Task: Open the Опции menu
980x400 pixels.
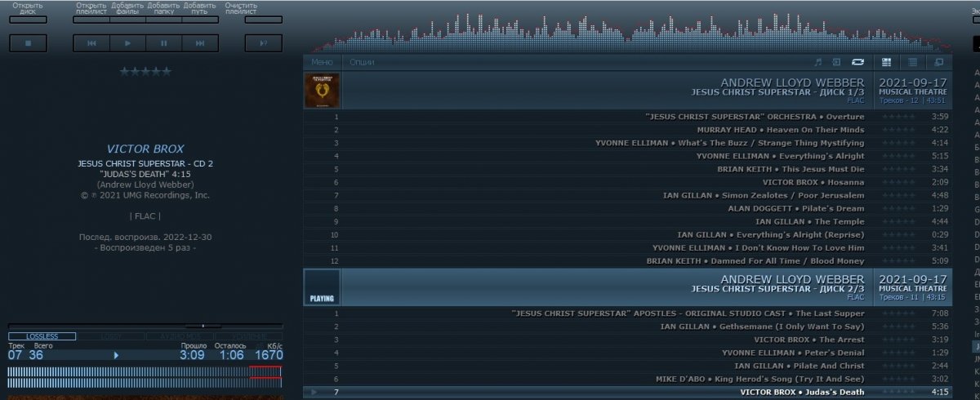Action: tap(362, 62)
